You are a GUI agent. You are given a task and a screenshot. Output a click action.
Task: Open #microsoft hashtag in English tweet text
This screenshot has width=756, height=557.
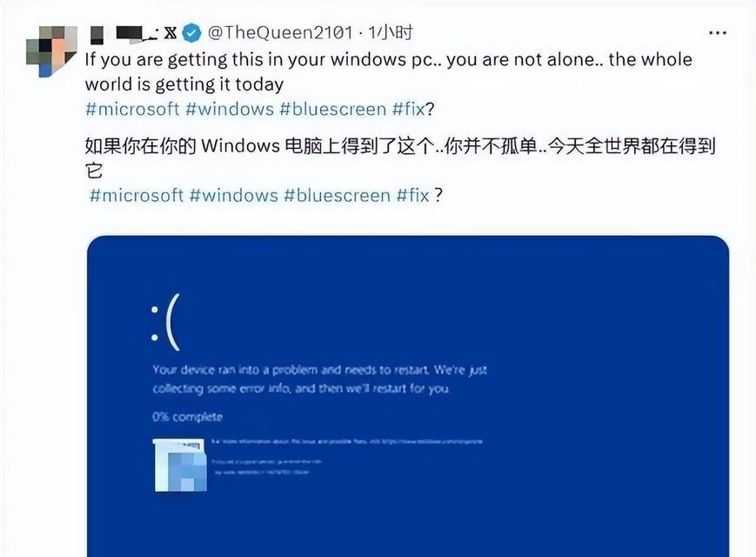tap(132, 109)
